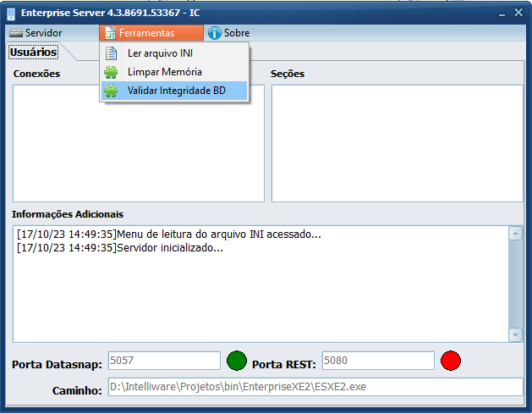Select Ler arquivo INI option
The height and width of the screenshot is (414, 532).
[160, 53]
